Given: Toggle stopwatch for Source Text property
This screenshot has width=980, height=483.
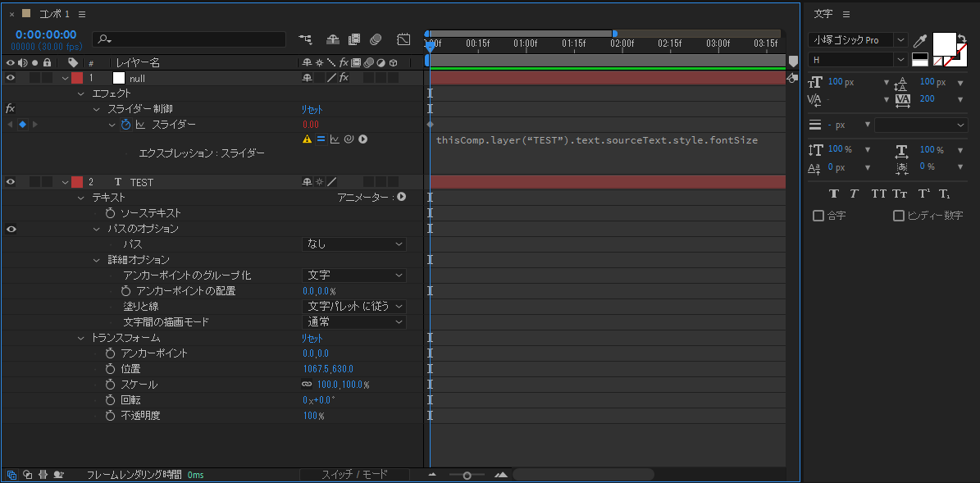Looking at the screenshot, I should pos(111,213).
